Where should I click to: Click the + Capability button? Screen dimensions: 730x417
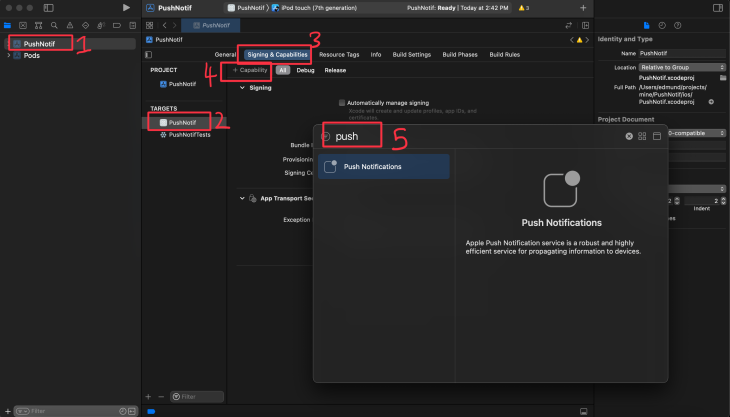[x=250, y=71]
